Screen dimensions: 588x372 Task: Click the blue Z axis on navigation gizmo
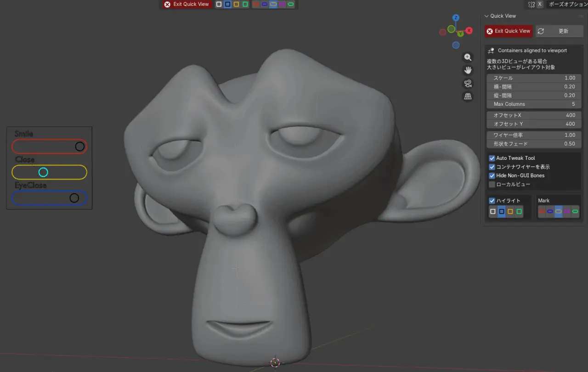(456, 18)
